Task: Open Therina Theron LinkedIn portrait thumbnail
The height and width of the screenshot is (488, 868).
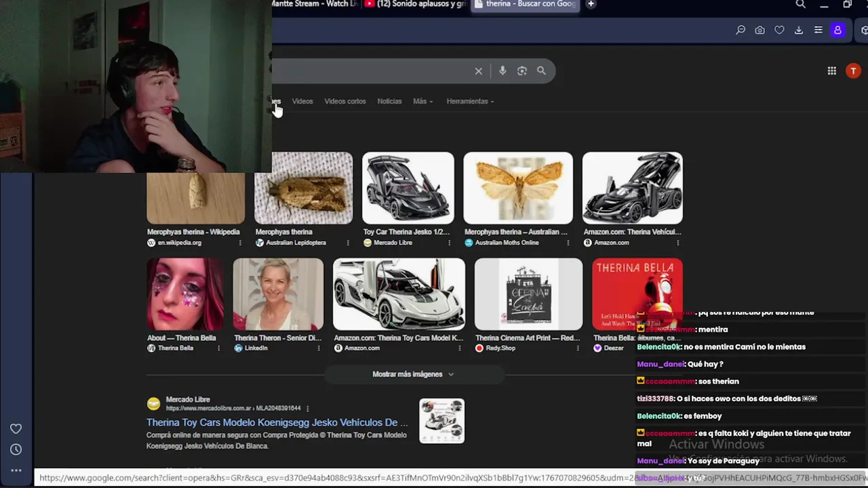Action: click(x=278, y=293)
